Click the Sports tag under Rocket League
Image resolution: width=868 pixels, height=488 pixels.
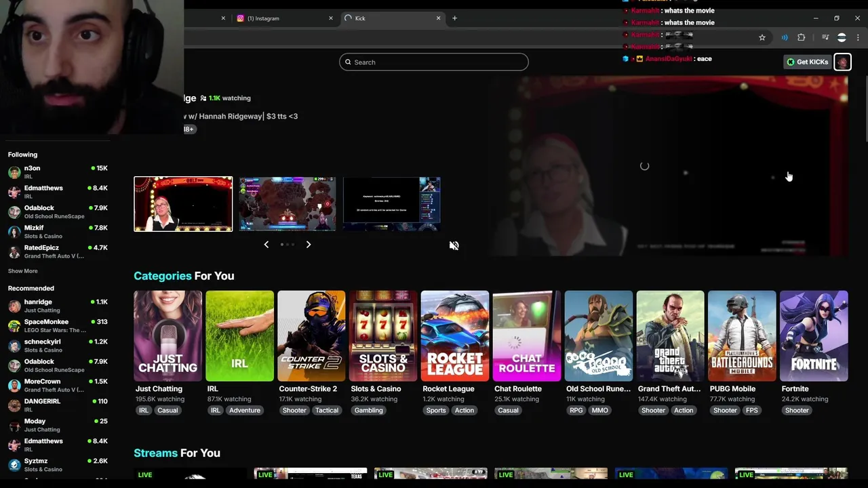[436, 410]
